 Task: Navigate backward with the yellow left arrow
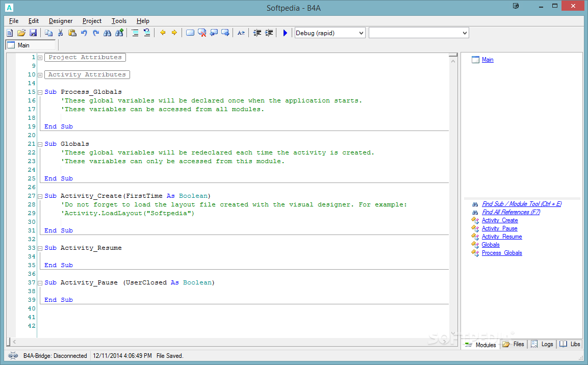(163, 33)
